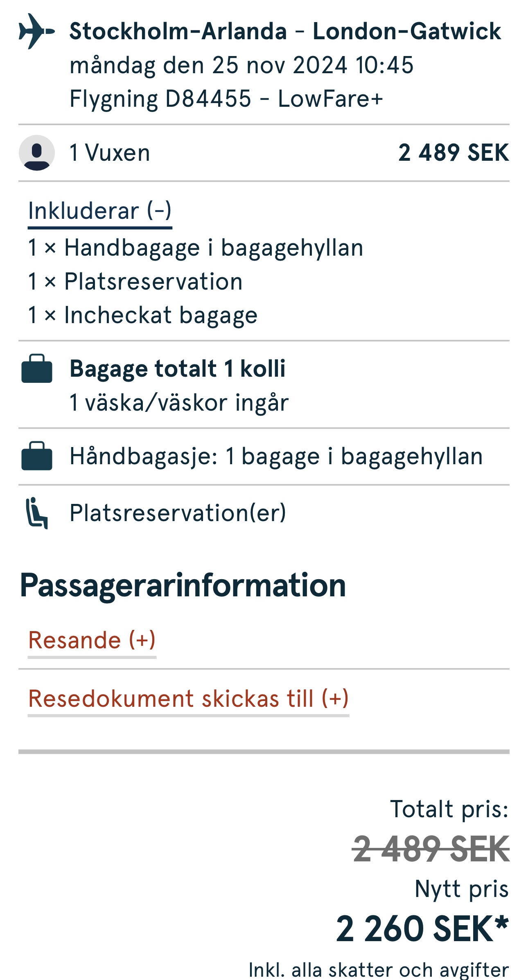This screenshot has height=980, width=528.
Task: Click the struck-through 2 489 SEK price
Action: coord(431,850)
